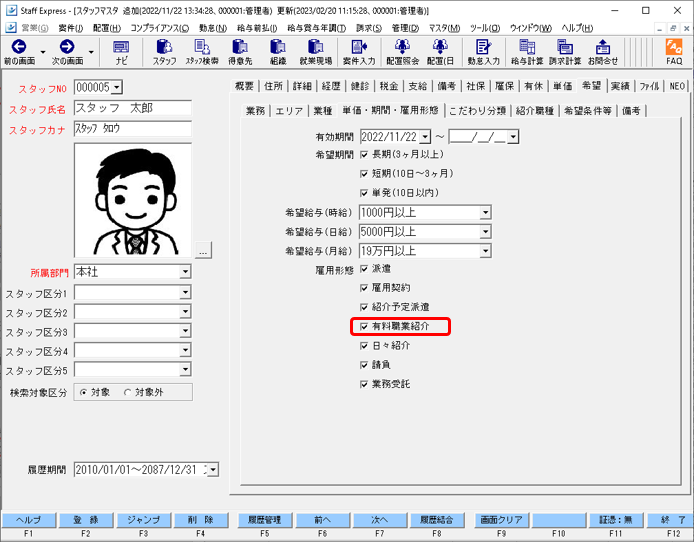Click the 削除 F4 button
This screenshot has width=694, height=542.
tap(201, 520)
